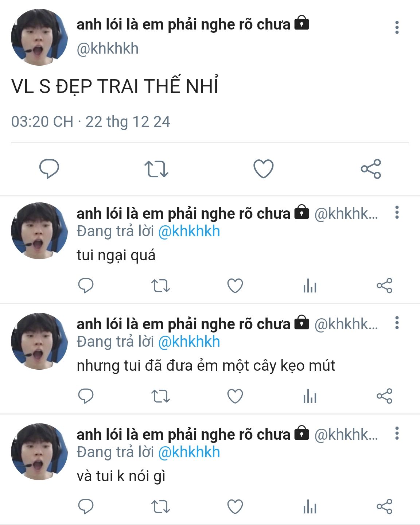Open more options for "tui ngại quá" reply

pos(397,212)
